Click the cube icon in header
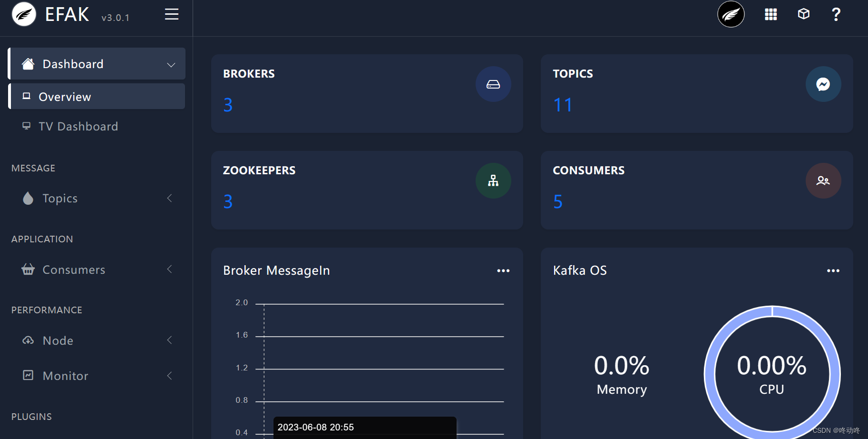This screenshot has height=439, width=868. pos(804,14)
